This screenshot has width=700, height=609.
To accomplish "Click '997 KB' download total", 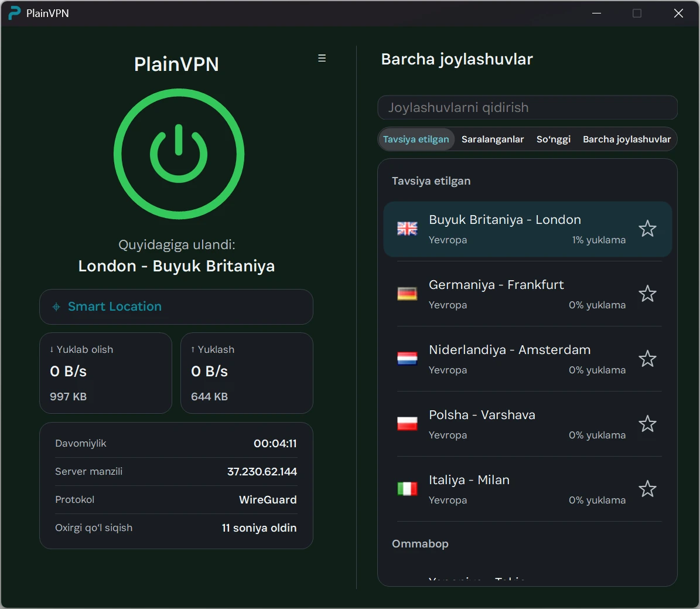I will tap(69, 396).
